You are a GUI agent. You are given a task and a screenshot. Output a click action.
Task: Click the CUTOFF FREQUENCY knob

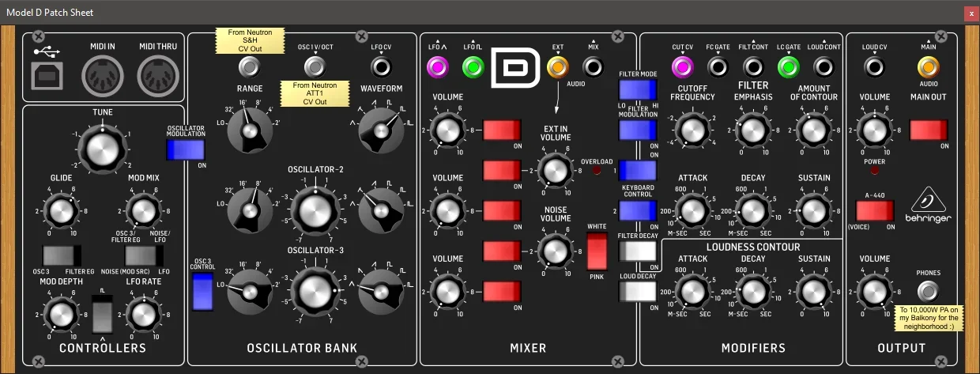pyautogui.click(x=693, y=130)
